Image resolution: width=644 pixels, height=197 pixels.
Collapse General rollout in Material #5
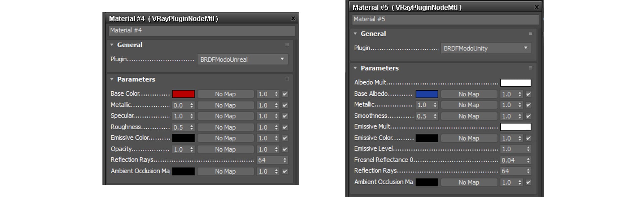tap(355, 34)
